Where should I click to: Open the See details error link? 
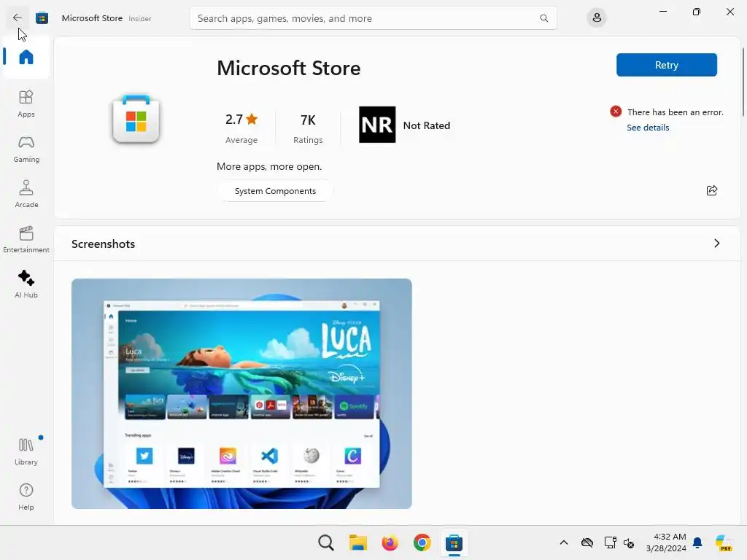pos(648,128)
